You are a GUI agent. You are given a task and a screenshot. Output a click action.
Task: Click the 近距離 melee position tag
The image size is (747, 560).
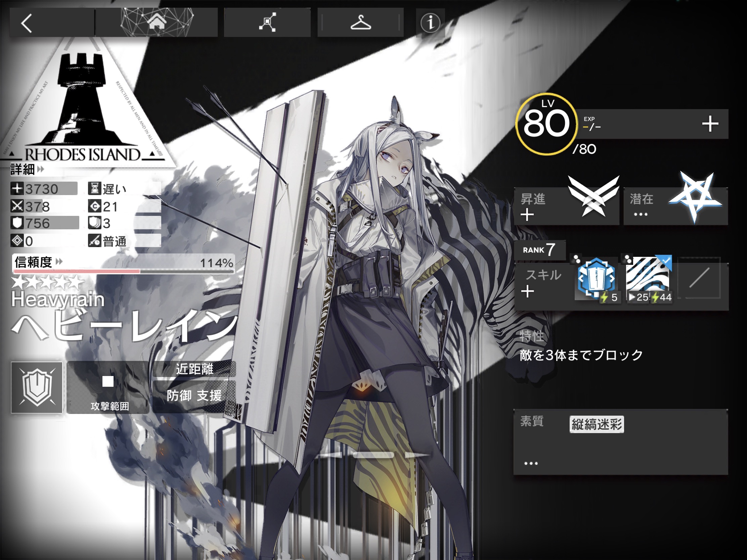pos(194,369)
